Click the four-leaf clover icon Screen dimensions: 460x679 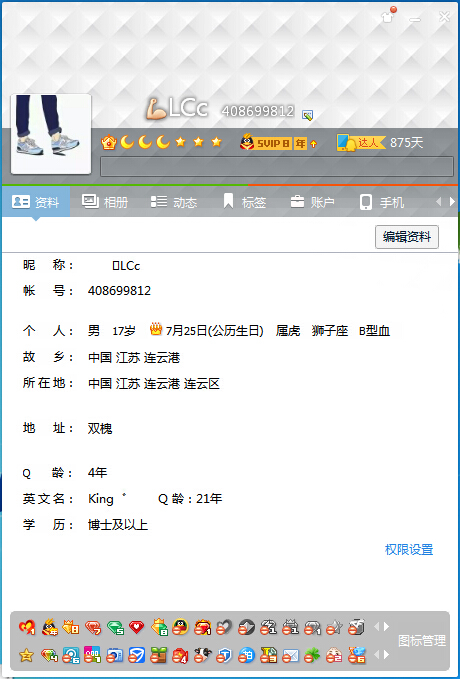[312, 656]
